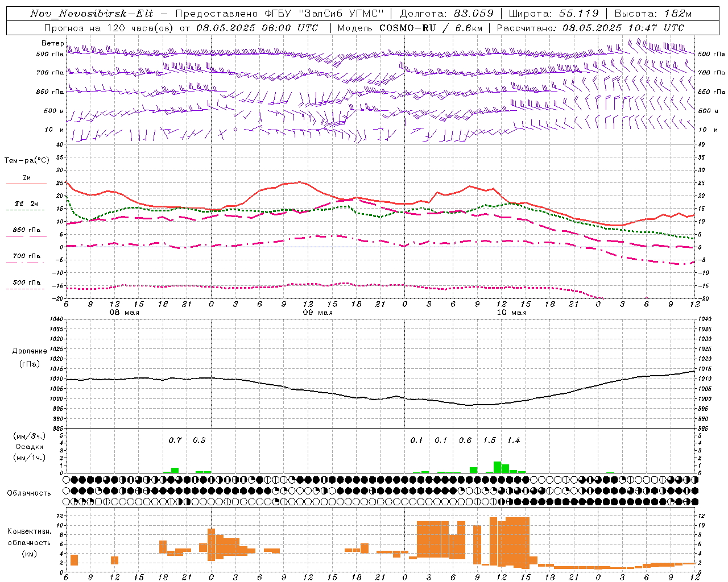Click the forecast period text Прогноз на 120 часа(ов)
Screen dimensions: 728x582
click(x=109, y=28)
